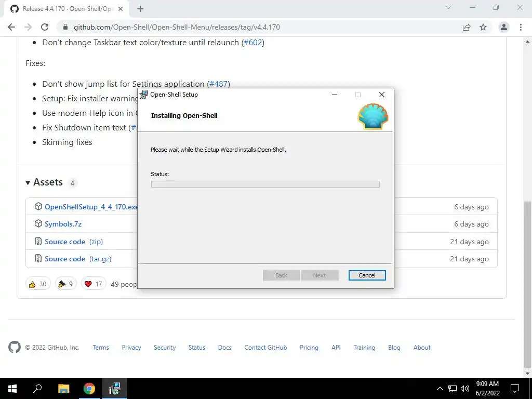Switch to Chrome in the taskbar

point(89,389)
